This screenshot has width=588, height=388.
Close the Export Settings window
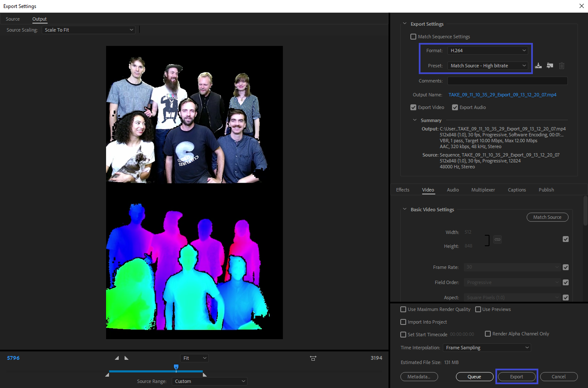click(581, 6)
